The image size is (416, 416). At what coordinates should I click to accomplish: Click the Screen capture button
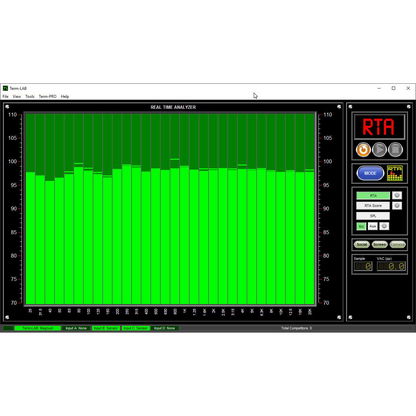(380, 245)
